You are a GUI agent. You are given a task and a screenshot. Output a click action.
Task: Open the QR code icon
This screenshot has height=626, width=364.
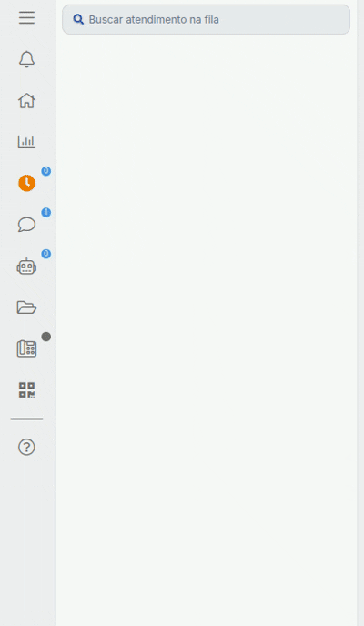(x=26, y=389)
